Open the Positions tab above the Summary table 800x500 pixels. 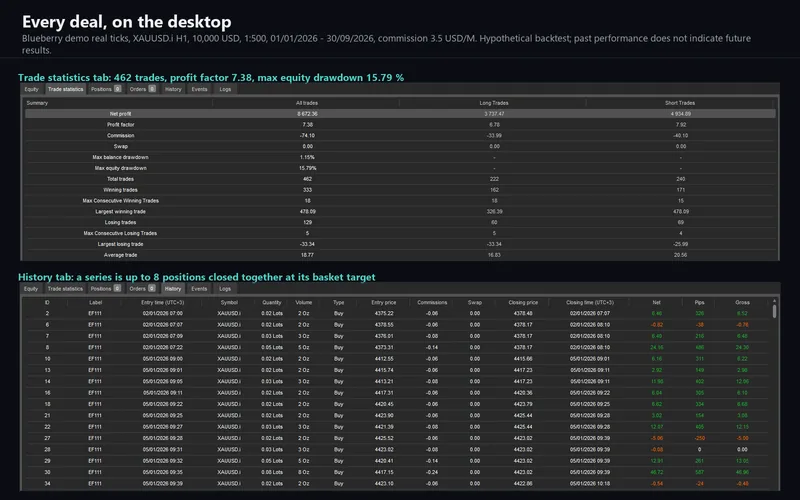(x=106, y=89)
